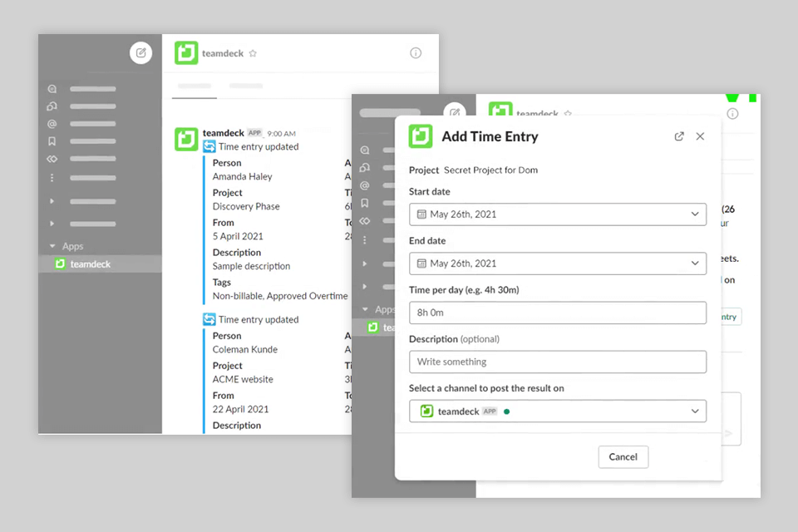Select second tab under teamdeck header
798x532 pixels.
pos(246,86)
